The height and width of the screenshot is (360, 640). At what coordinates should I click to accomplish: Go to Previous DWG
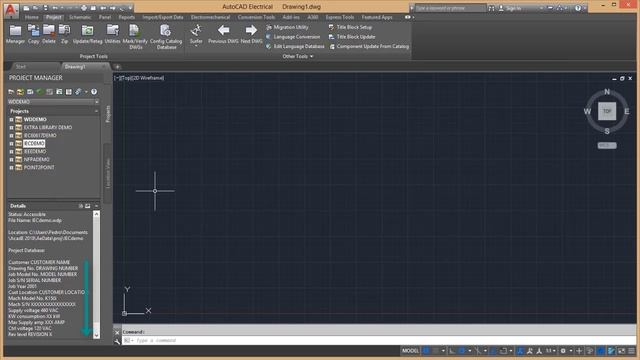click(x=223, y=34)
